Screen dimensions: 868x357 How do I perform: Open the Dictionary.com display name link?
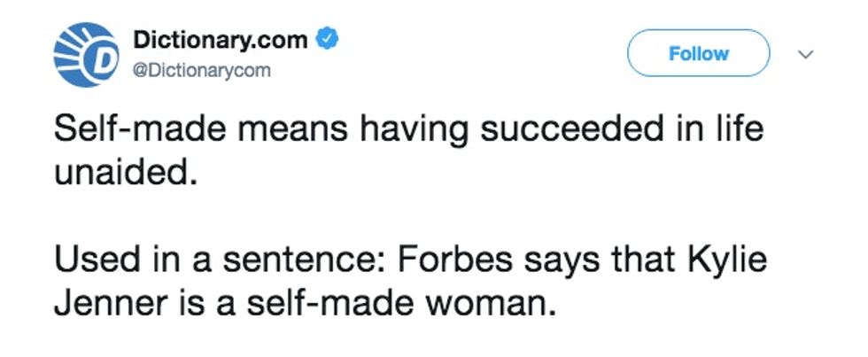(x=221, y=40)
